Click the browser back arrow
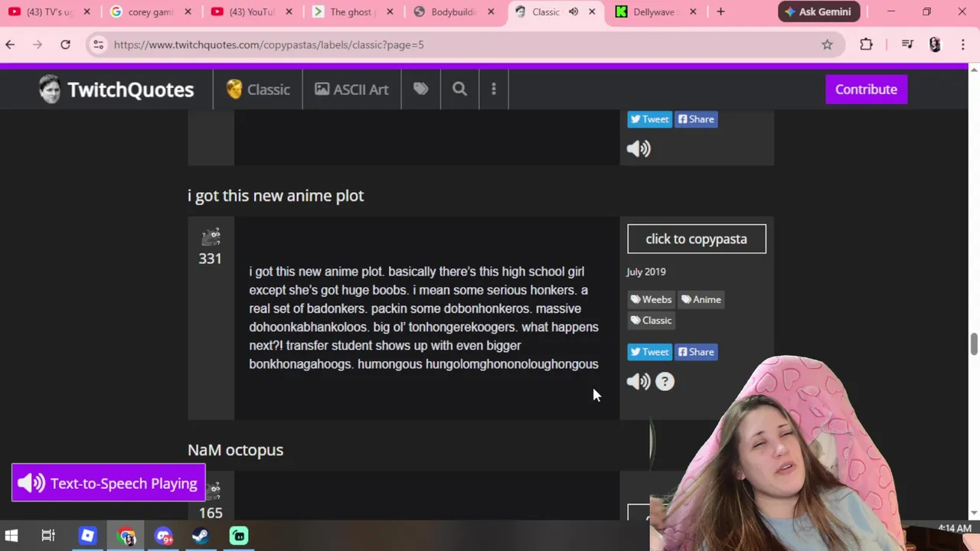Screen dimensions: 980x551 (10, 44)
